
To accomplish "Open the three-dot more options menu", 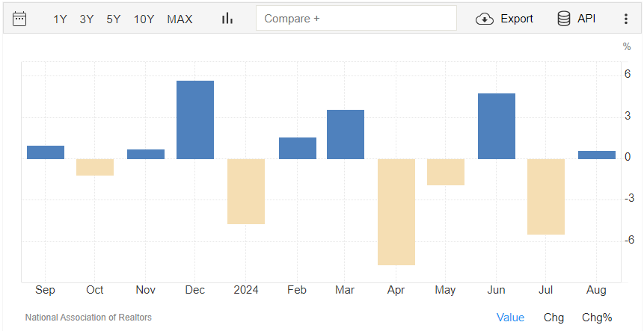I will tap(626, 19).
